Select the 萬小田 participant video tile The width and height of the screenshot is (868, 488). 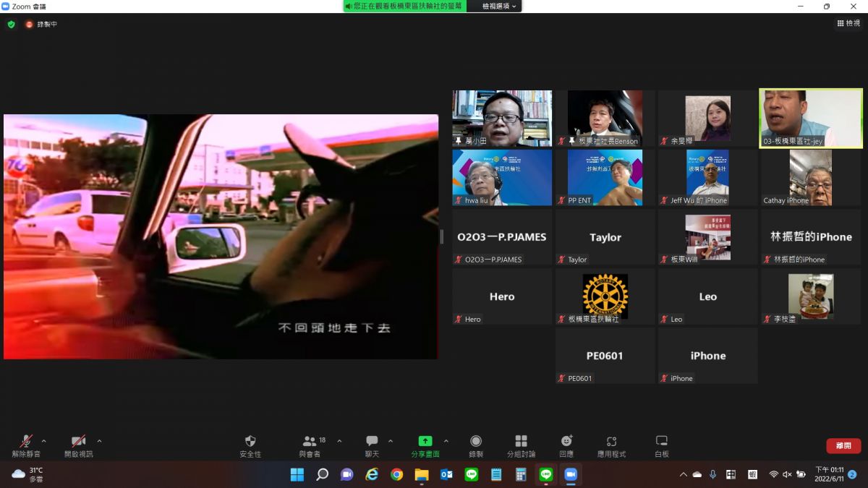point(502,118)
